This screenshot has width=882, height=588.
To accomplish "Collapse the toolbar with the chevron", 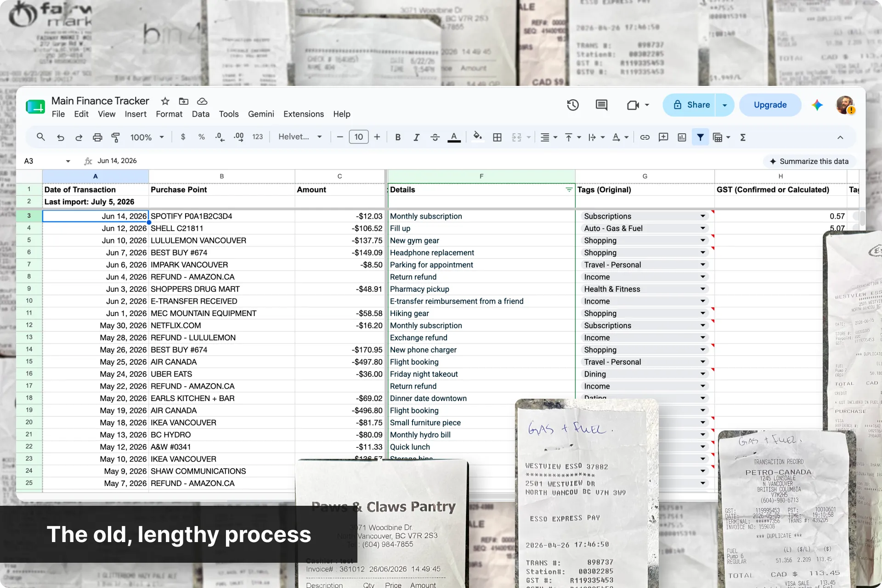I will pos(840,137).
